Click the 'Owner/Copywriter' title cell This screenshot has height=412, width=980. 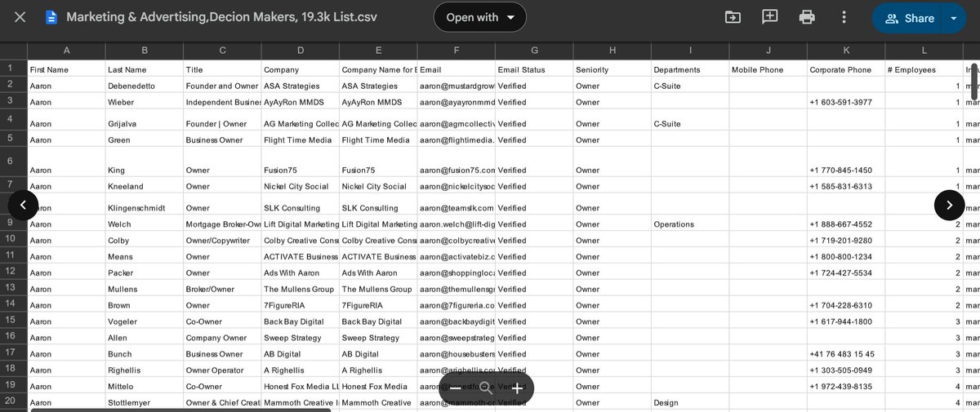[x=222, y=240]
